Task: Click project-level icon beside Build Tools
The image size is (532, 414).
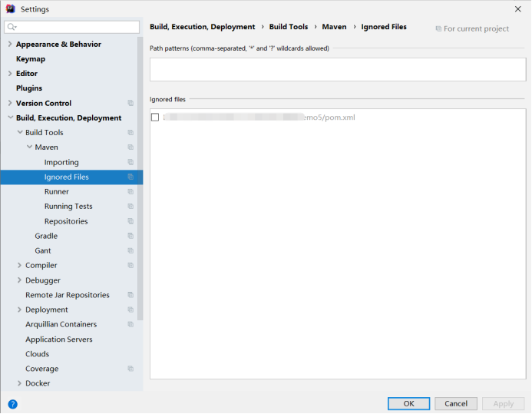Action: click(x=131, y=133)
